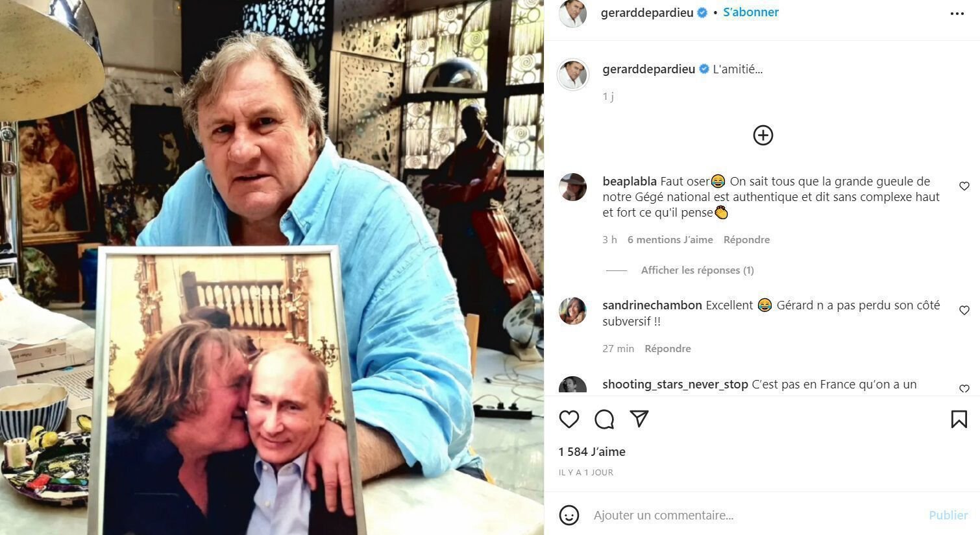Expand replies with Afficher les réponses (1)
This screenshot has height=535, width=980.
point(697,270)
